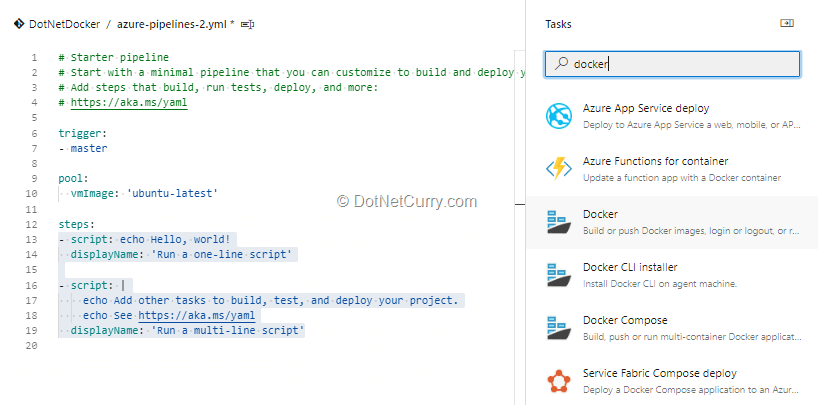Click the Docker task whale icon

pyautogui.click(x=559, y=222)
